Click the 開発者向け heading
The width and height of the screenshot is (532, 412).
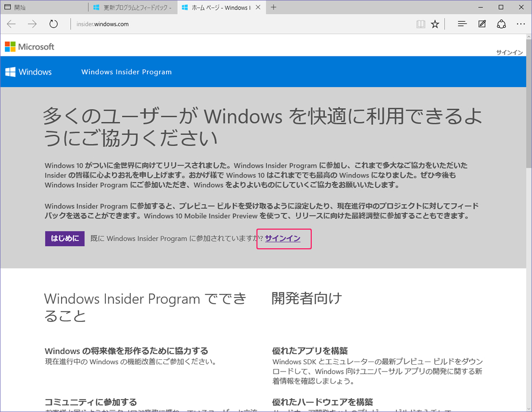(307, 298)
